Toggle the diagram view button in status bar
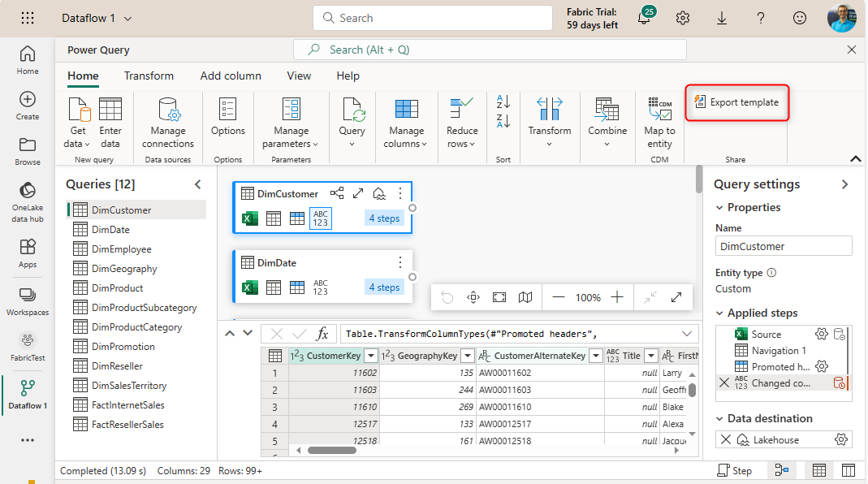This screenshot has width=868, height=484. tap(781, 470)
